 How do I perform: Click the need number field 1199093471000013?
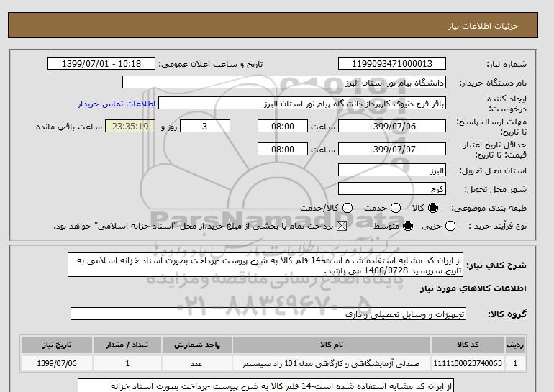tap(392, 63)
